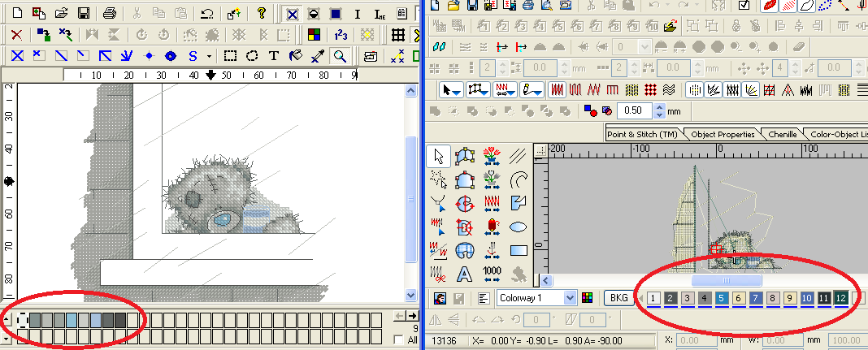The image size is (868, 350).
Task: Click the 123 numbering icon
Action: click(x=341, y=35)
